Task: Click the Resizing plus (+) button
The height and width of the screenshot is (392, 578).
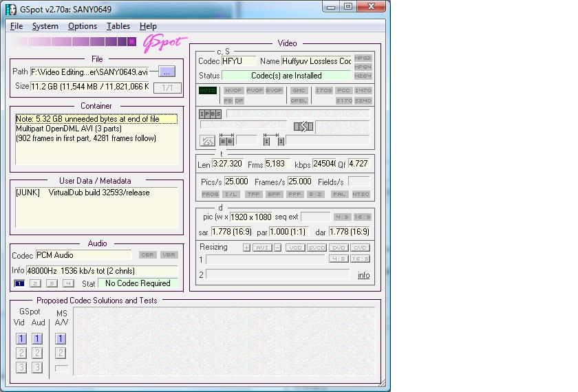Action: [x=246, y=248]
